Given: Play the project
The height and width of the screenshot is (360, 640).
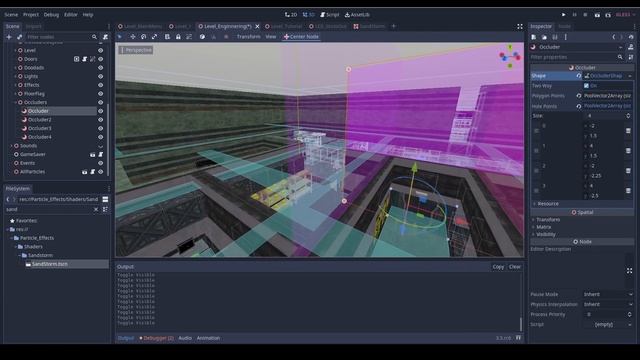Looking at the screenshot, I should coord(564,15).
